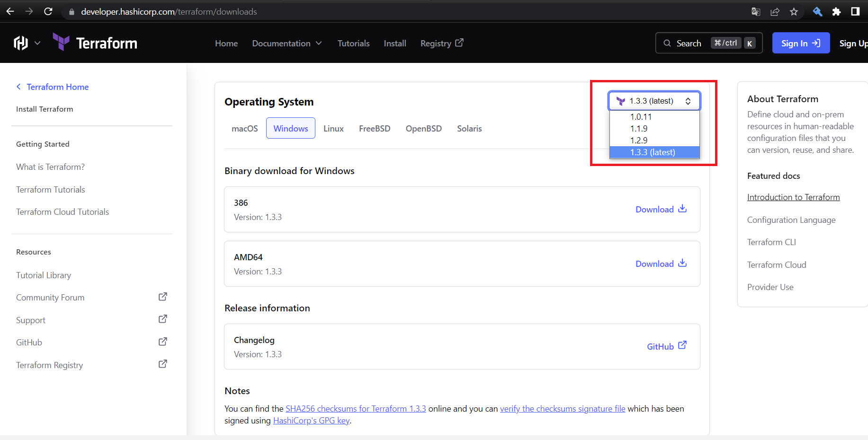Click the browser address bar URL
Screen dimensions: 868x440
[169, 12]
